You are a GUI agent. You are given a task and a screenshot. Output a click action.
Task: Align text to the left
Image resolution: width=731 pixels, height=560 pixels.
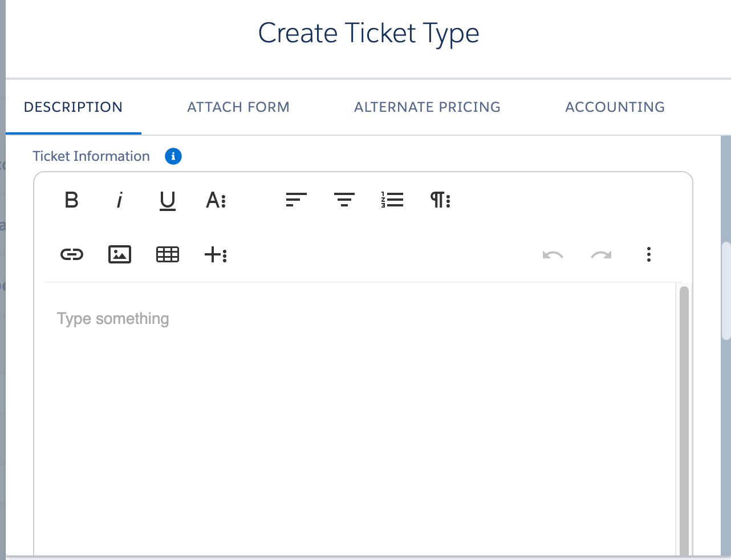[297, 200]
